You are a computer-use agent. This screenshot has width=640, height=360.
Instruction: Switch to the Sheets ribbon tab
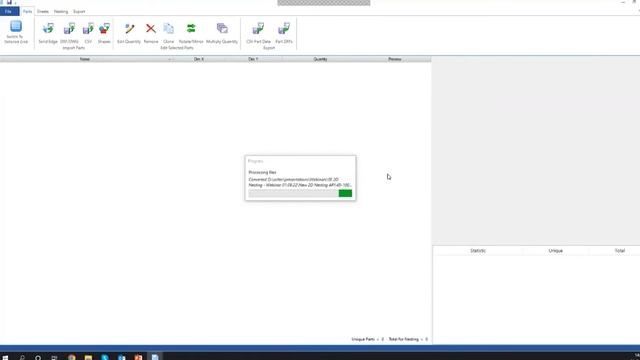[43, 11]
